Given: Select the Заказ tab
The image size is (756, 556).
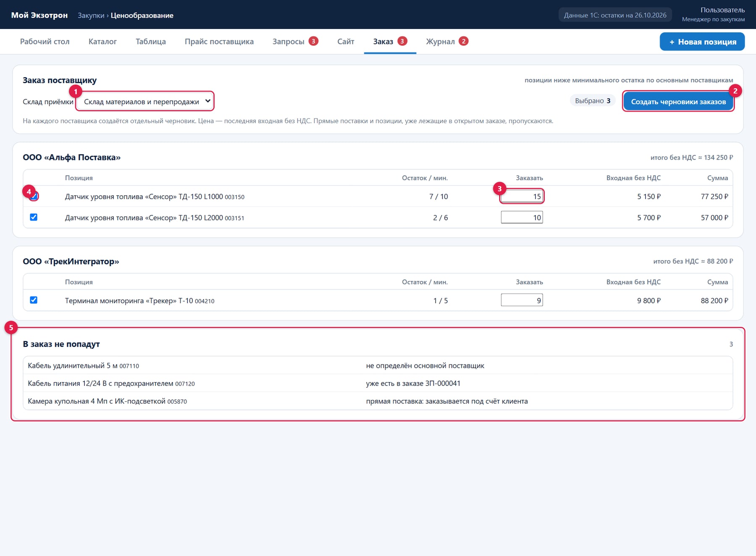Looking at the screenshot, I should 390,42.
